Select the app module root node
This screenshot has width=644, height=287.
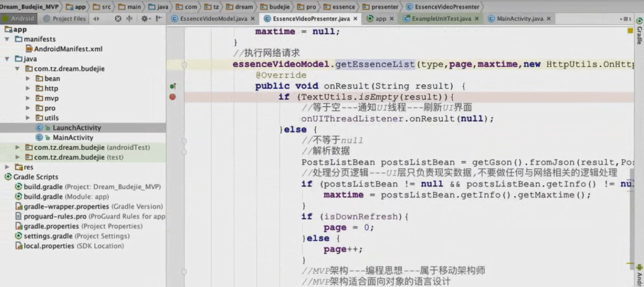[16, 29]
